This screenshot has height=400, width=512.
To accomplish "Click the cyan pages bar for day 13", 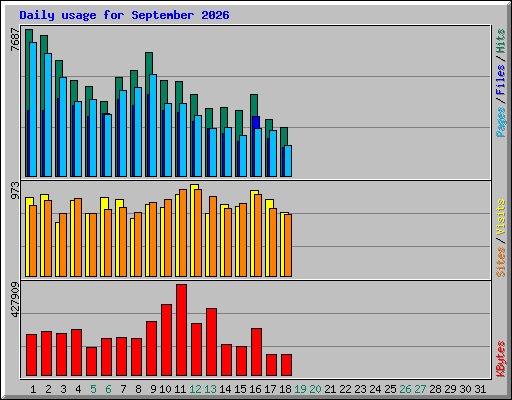I will (213, 152).
